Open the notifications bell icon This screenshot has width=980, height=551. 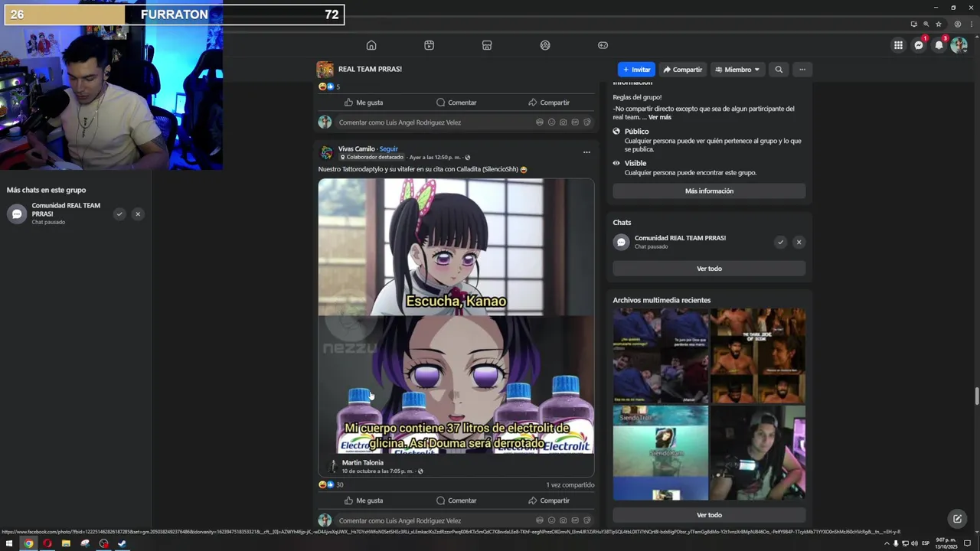click(x=939, y=45)
